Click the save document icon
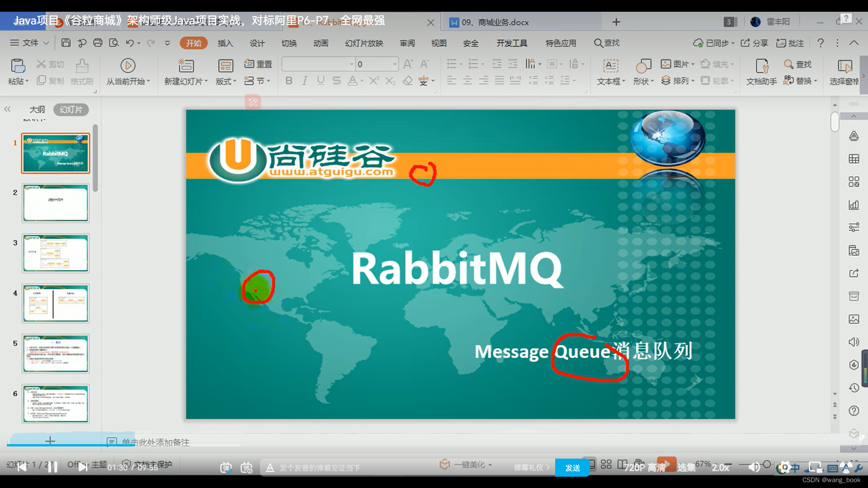Screen dimensions: 868x488 66,43
